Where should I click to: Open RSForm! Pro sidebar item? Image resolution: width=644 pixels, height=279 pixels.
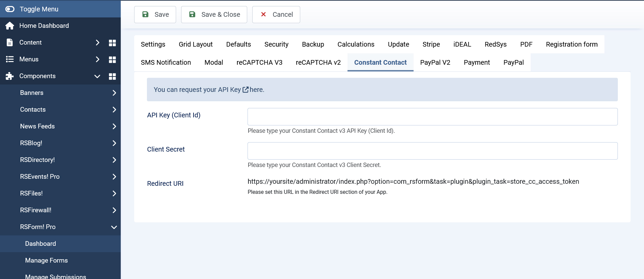60,227
